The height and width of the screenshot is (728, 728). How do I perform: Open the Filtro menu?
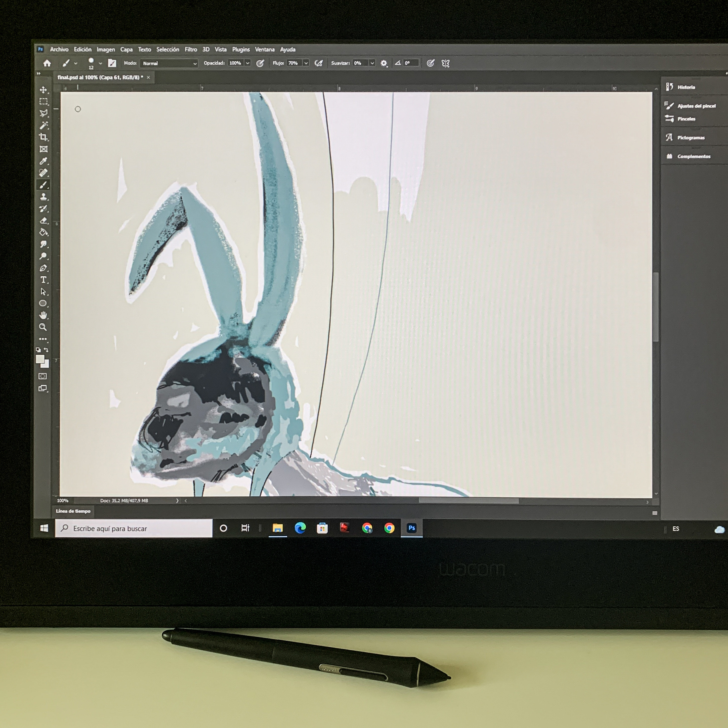pos(191,49)
